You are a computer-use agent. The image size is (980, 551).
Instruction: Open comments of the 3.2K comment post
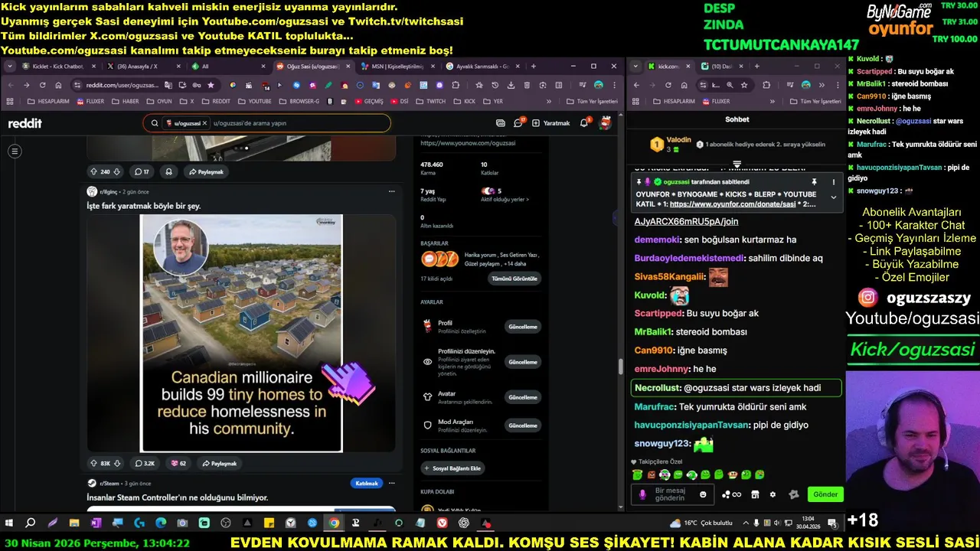point(145,463)
